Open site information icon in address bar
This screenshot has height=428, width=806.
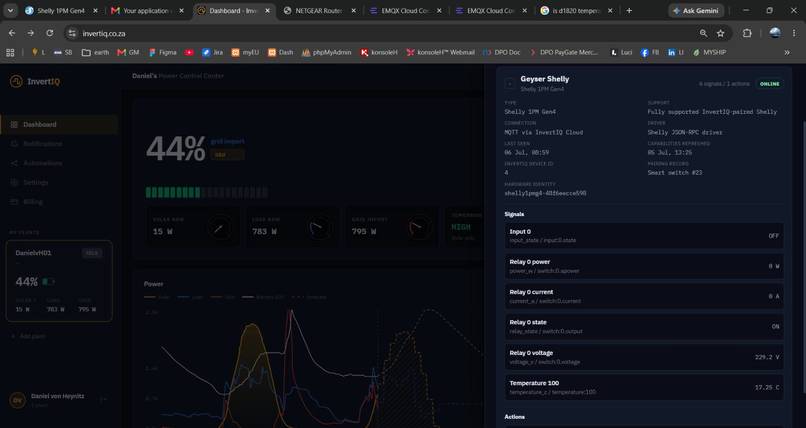point(72,33)
